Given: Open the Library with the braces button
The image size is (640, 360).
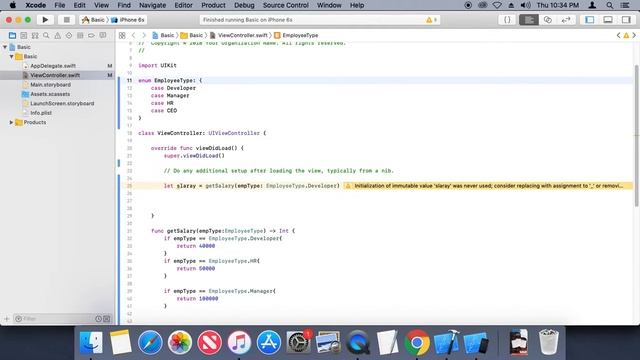Looking at the screenshot, I should coord(507,20).
